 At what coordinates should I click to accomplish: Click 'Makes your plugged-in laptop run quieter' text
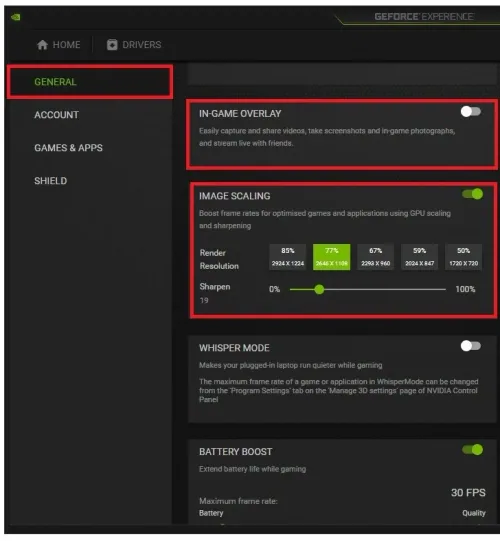click(x=291, y=365)
